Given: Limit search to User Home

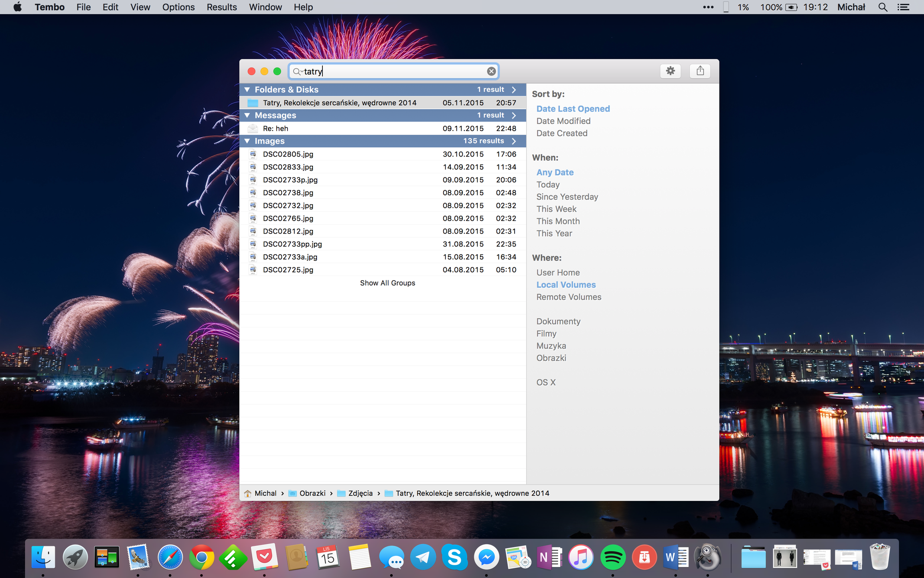Looking at the screenshot, I should [558, 273].
